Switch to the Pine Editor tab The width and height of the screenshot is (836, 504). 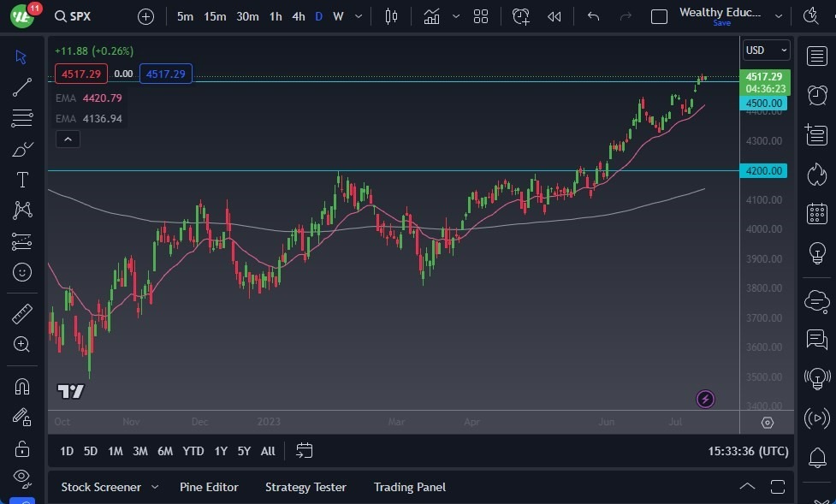coord(209,487)
